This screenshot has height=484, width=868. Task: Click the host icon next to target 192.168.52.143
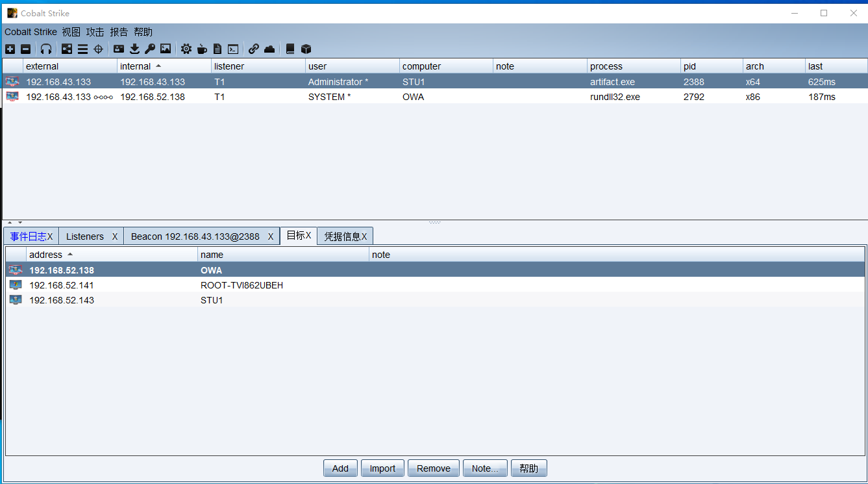[16, 300]
